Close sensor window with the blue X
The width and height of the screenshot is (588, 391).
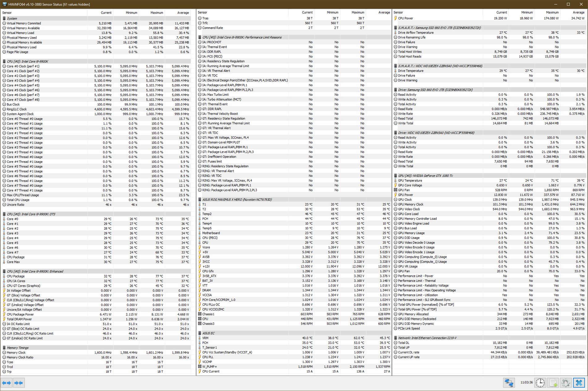pyautogui.click(x=579, y=383)
